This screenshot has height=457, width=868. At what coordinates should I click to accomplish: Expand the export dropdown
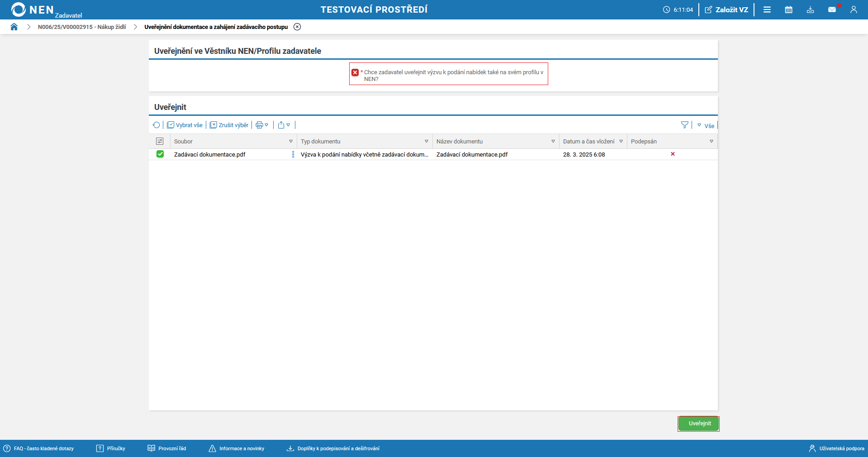coord(284,125)
